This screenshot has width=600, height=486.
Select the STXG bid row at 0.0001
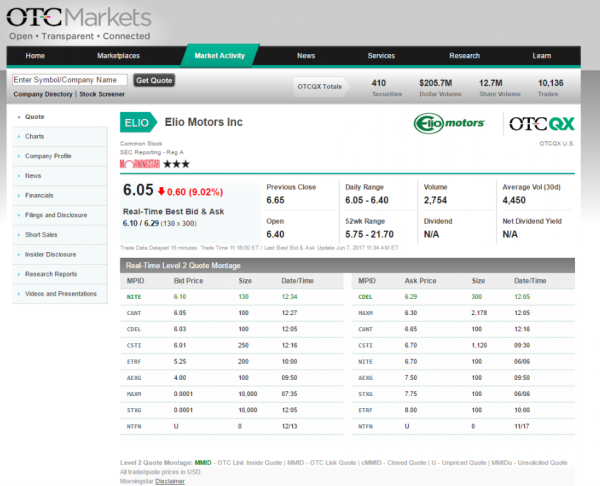[232, 410]
